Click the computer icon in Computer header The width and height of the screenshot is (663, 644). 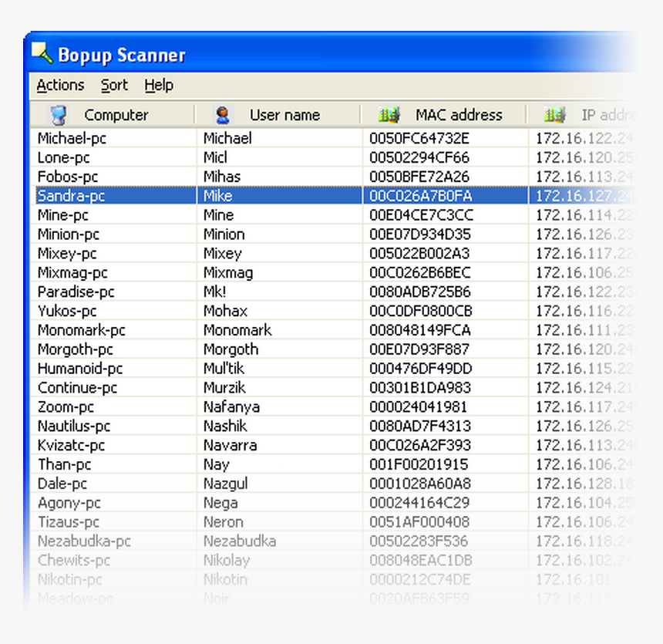tap(59, 115)
